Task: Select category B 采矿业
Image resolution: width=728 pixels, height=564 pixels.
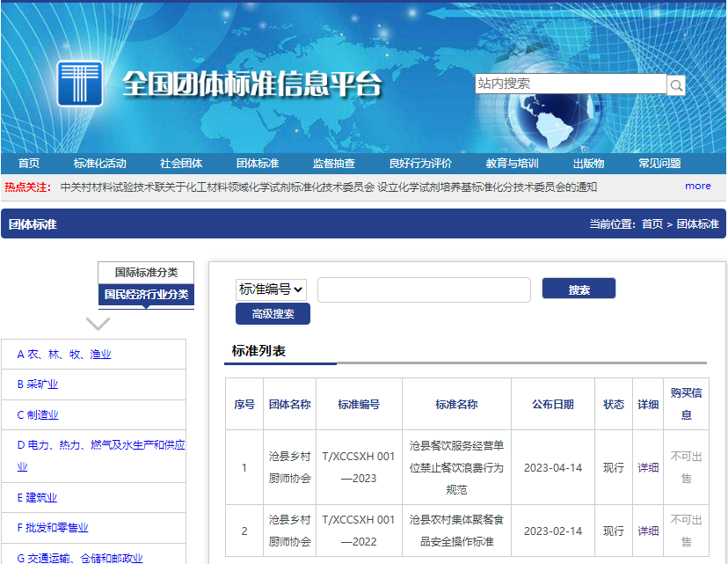Action: pyautogui.click(x=38, y=385)
